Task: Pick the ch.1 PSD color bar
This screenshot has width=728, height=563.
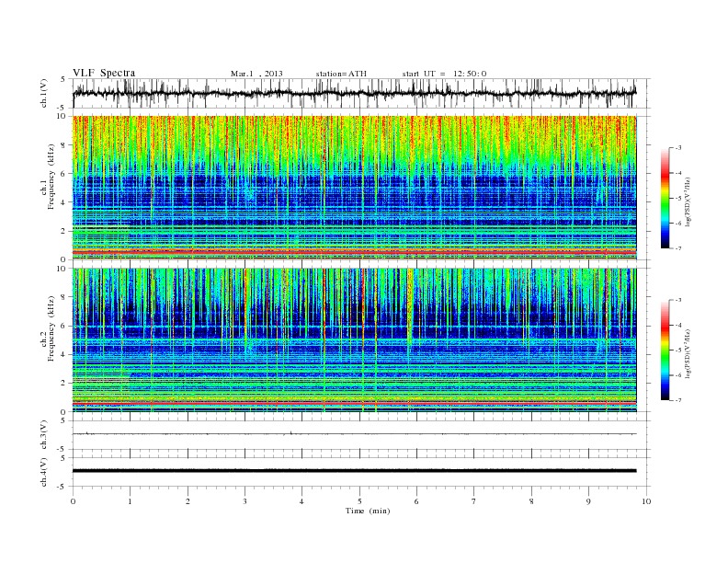Action: (x=665, y=199)
